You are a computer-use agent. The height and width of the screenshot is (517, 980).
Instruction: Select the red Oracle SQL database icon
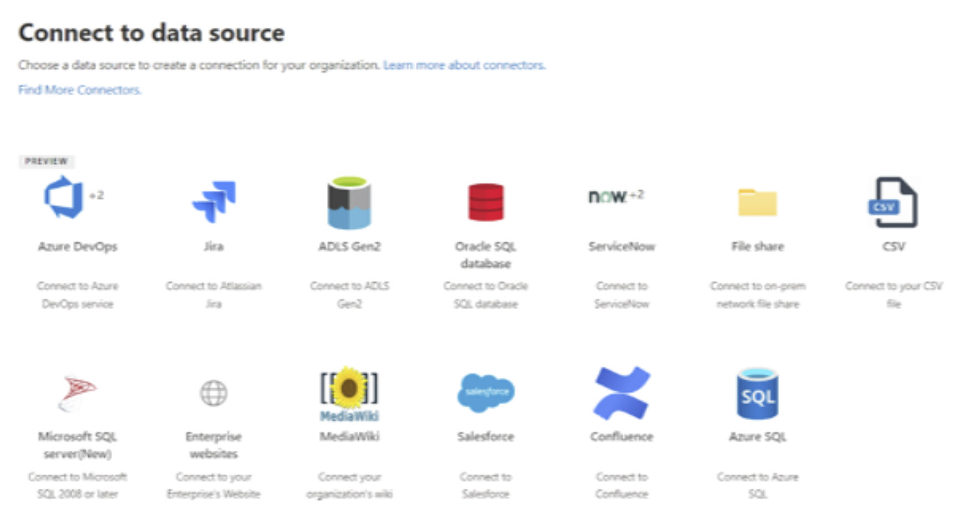[486, 202]
